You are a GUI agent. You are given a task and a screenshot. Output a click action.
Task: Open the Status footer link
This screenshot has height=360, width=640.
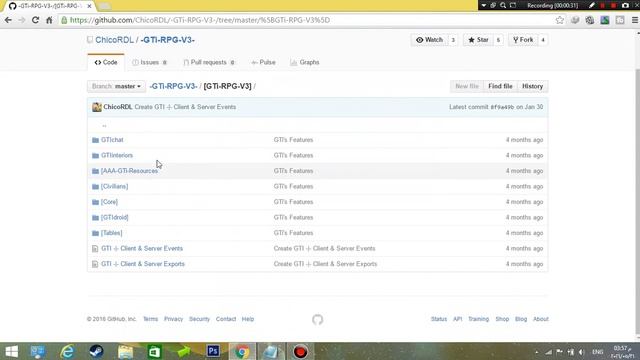pyautogui.click(x=439, y=319)
